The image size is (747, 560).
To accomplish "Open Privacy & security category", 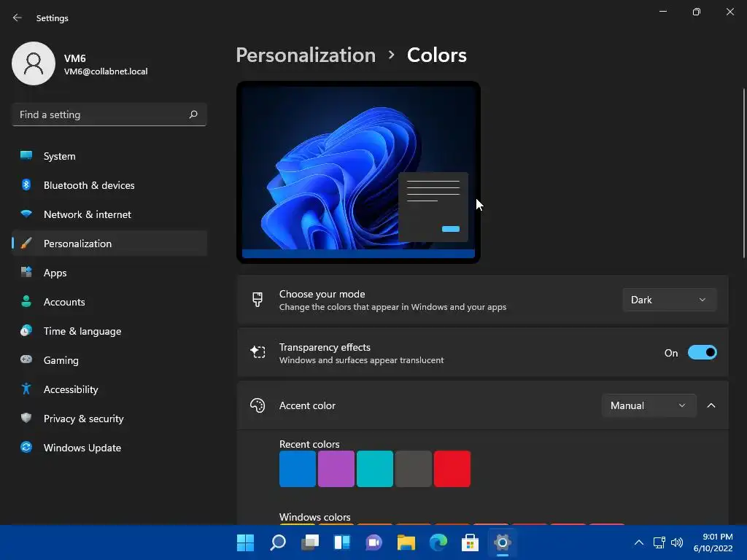I will pyautogui.click(x=109, y=419).
